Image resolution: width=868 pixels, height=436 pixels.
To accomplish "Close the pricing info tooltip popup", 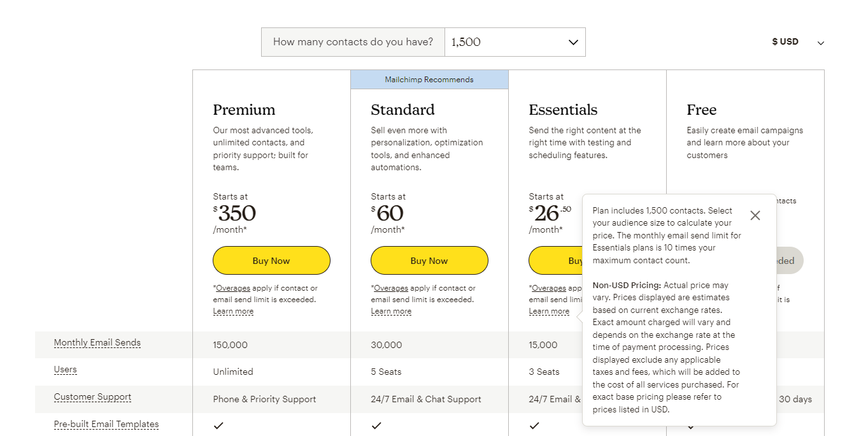I will [x=755, y=215].
